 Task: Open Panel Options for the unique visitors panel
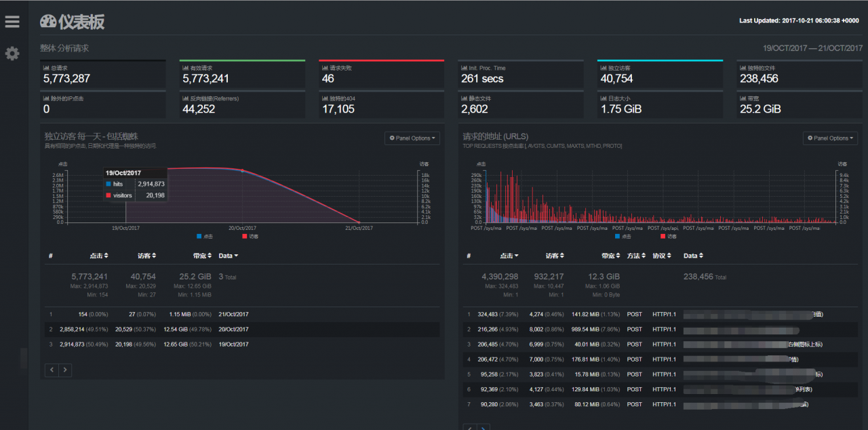coord(412,138)
